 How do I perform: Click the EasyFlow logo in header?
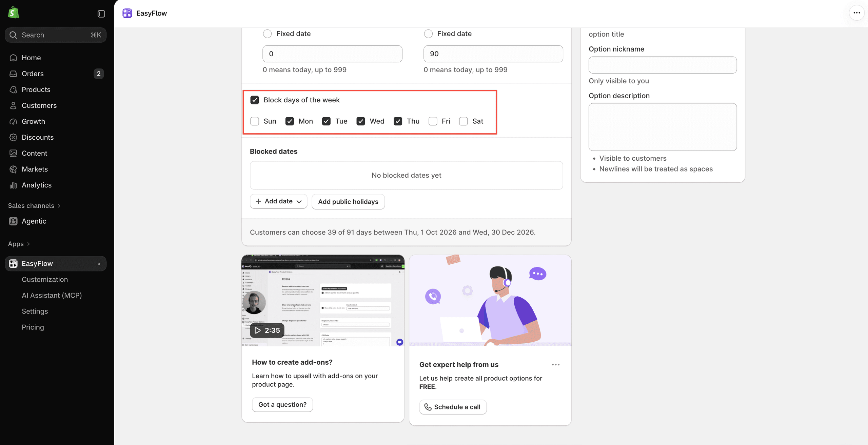point(127,13)
